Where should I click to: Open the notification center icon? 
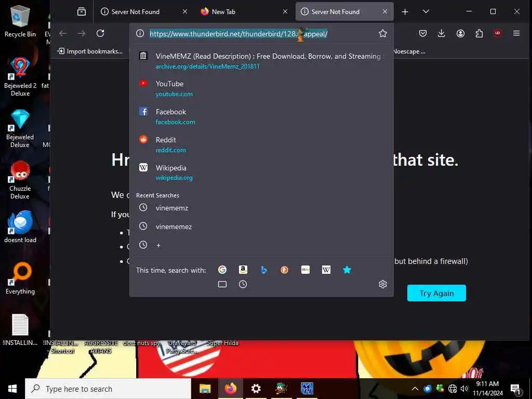click(x=515, y=389)
